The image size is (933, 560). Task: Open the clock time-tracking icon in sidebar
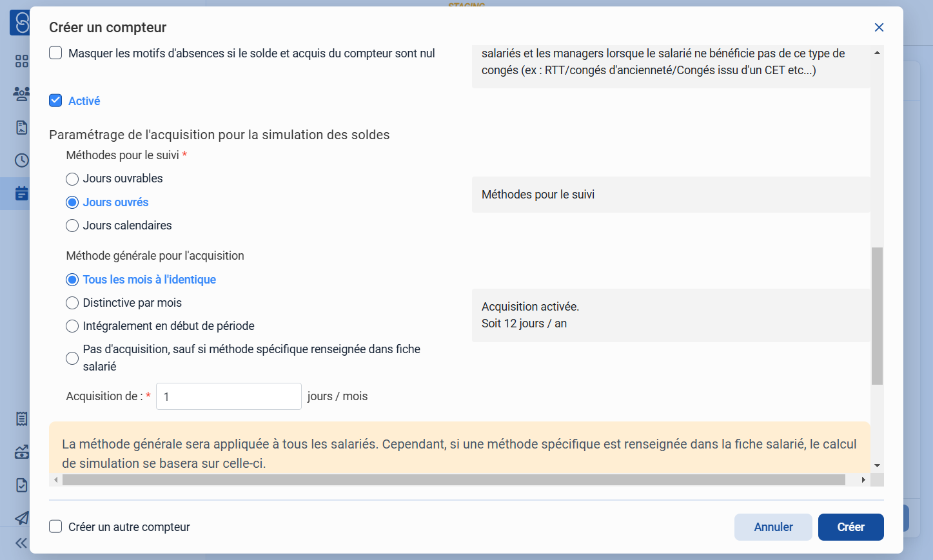tap(21, 160)
